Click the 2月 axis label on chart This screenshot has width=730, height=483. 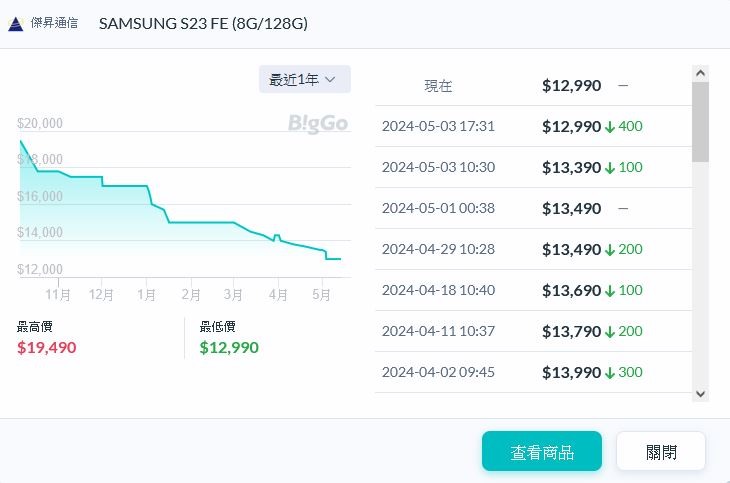tap(190, 295)
